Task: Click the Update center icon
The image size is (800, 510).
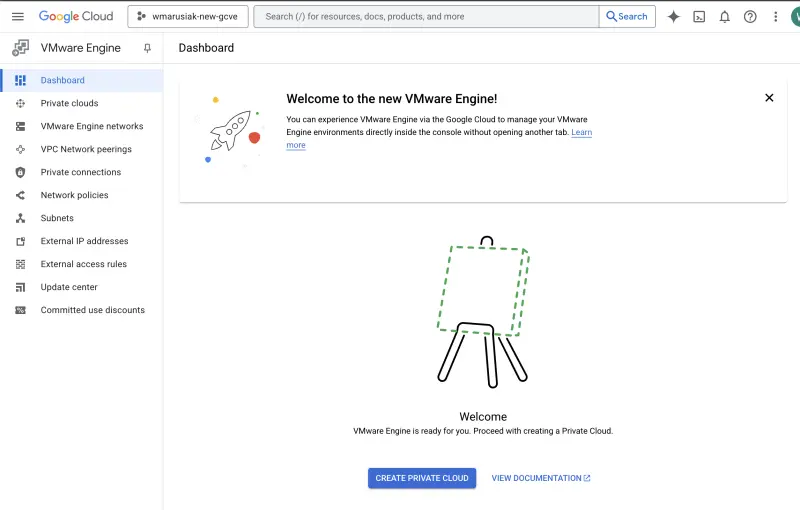Action: (x=20, y=287)
